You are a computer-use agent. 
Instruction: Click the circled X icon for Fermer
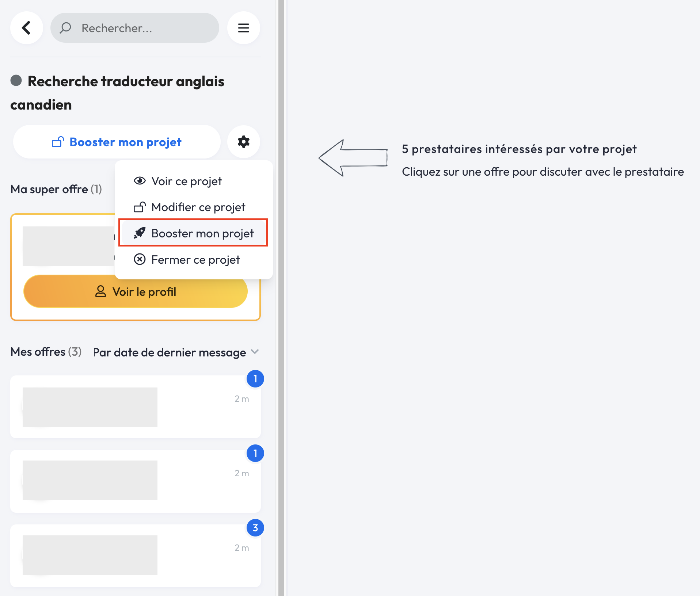(140, 259)
